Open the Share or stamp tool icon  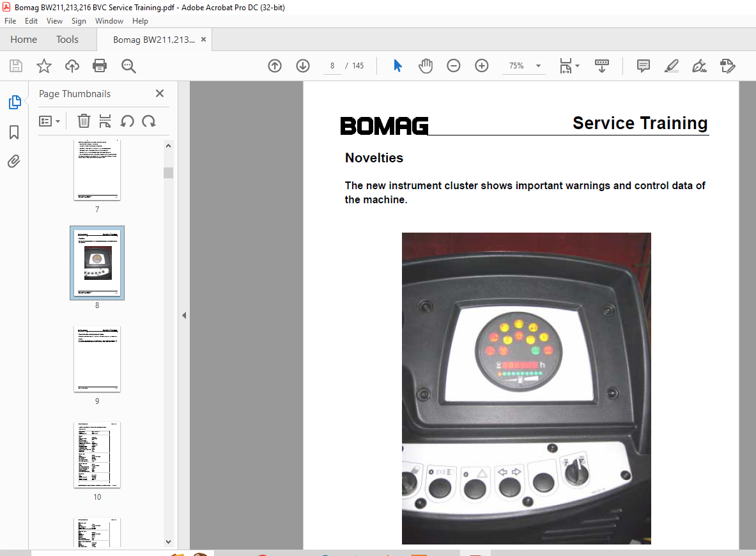727,66
